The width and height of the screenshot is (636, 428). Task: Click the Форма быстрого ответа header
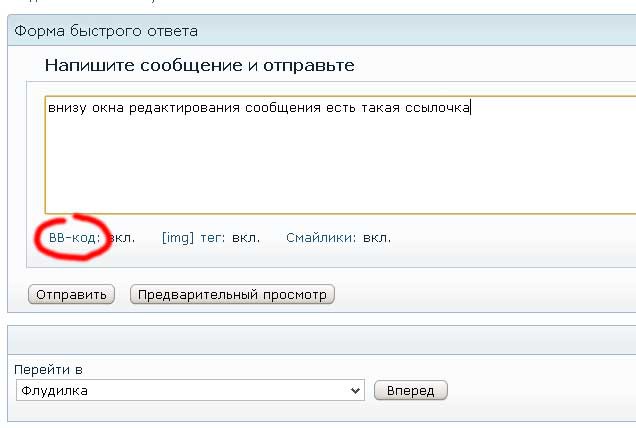click(x=106, y=31)
